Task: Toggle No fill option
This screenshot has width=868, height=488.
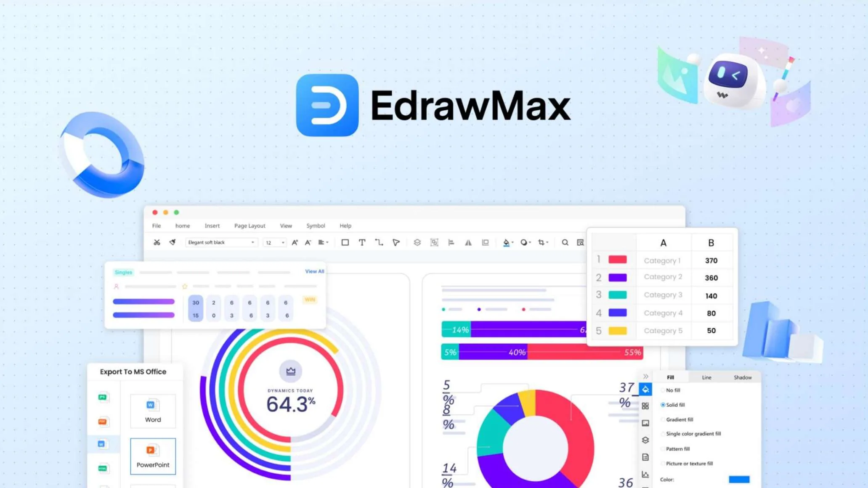Action: [x=663, y=390]
